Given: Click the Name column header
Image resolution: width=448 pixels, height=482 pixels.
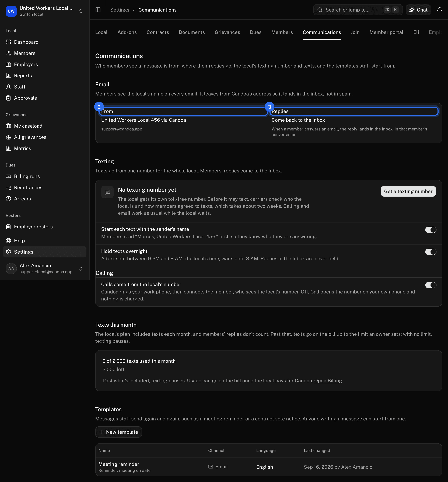Looking at the screenshot, I should [104, 450].
